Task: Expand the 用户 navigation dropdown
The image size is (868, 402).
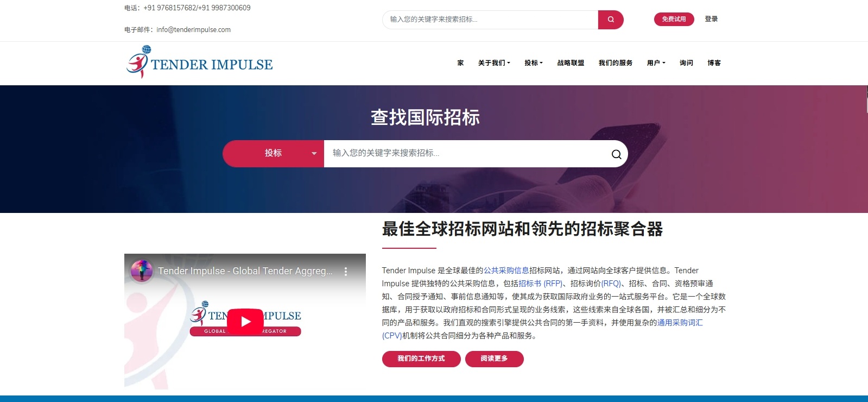Action: 656,63
